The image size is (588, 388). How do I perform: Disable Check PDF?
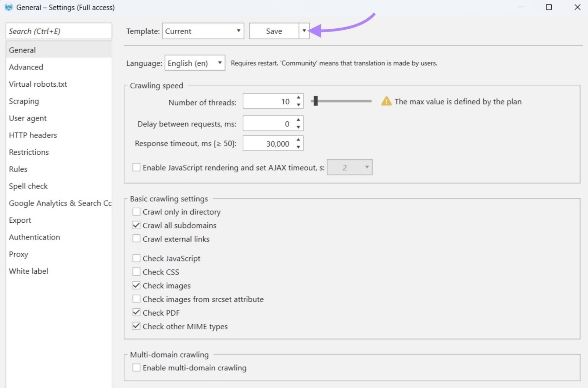pos(136,312)
